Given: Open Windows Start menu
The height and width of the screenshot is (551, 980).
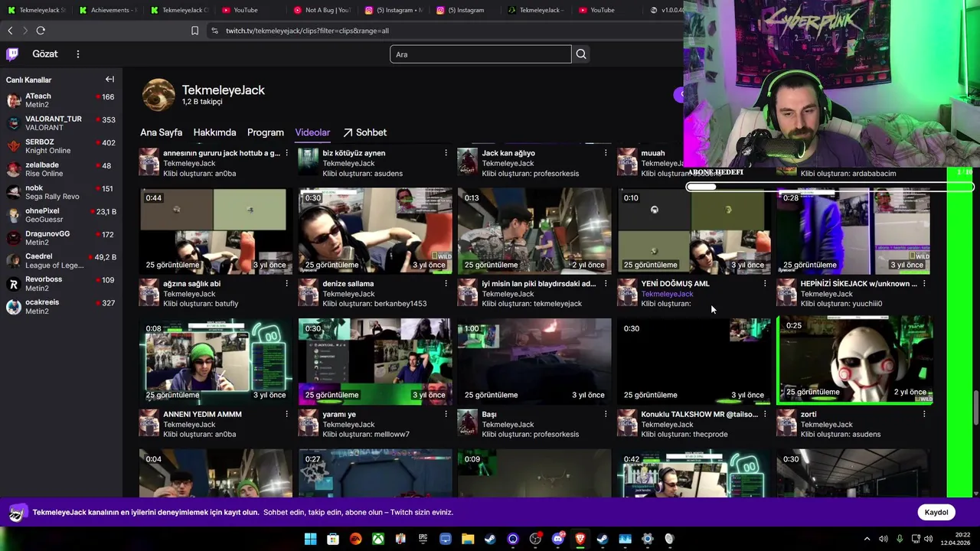Looking at the screenshot, I should coord(310,539).
